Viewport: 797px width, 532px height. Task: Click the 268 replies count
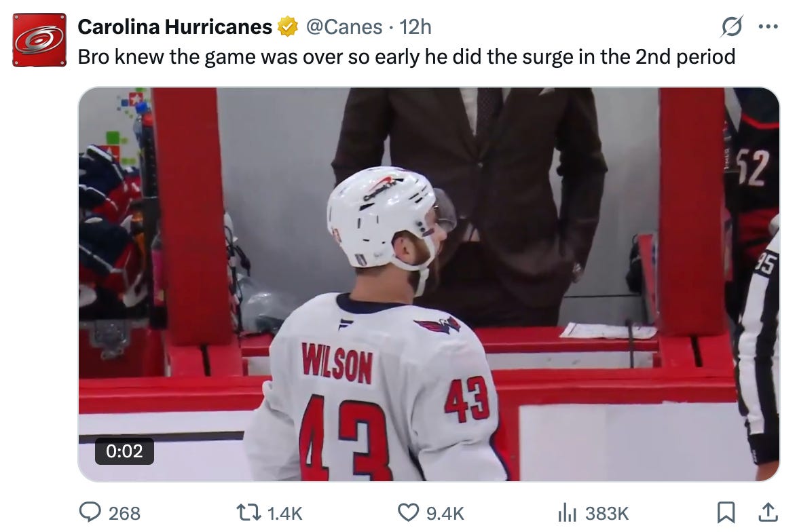pyautogui.click(x=109, y=514)
